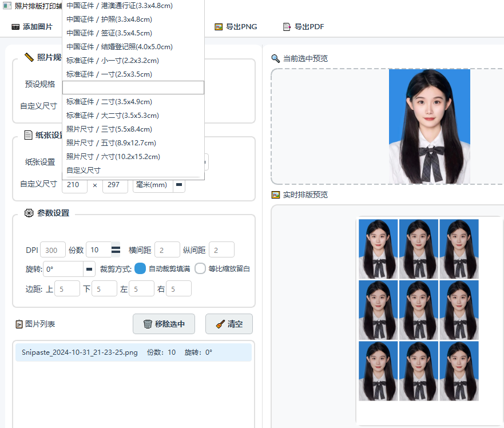Choose the 等比缩放留白 radio option
Screen dimensions: 504x428
point(200,269)
